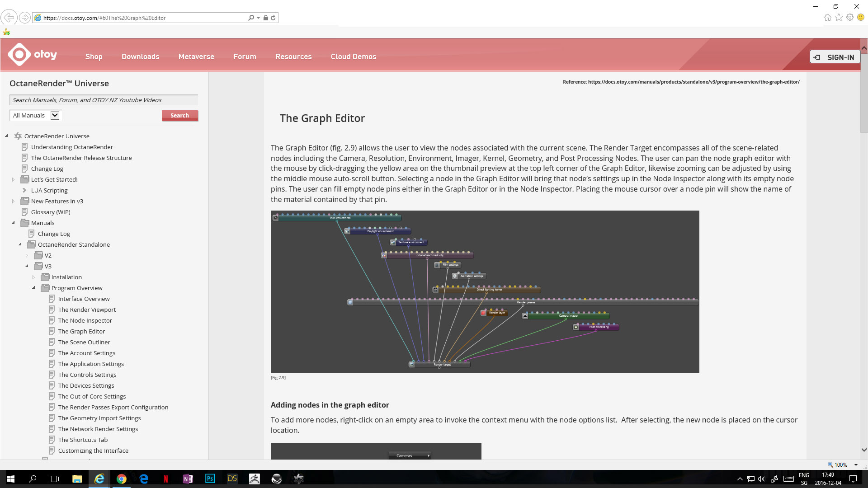Open the Forum menu item
The image size is (868, 488).
tap(245, 56)
